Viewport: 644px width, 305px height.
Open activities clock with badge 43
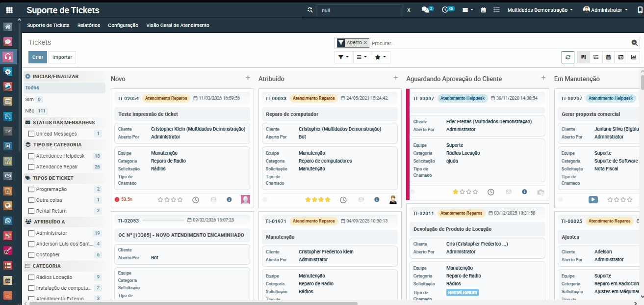[447, 10]
